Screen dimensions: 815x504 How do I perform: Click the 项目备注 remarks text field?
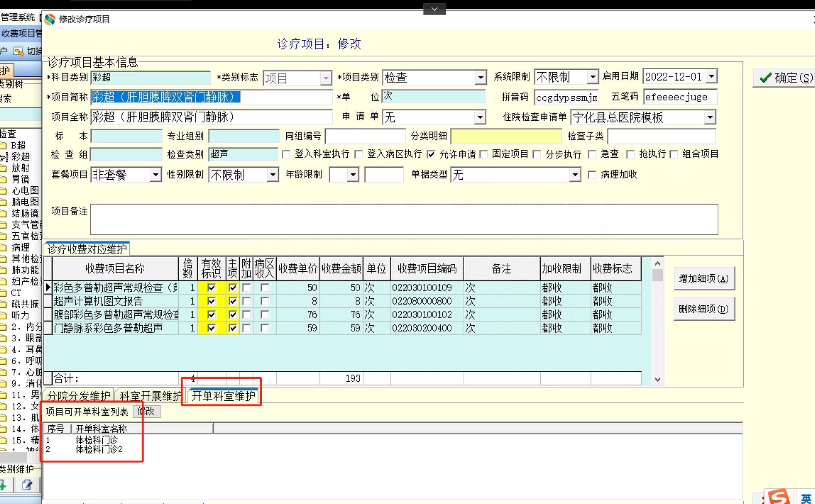click(x=404, y=219)
